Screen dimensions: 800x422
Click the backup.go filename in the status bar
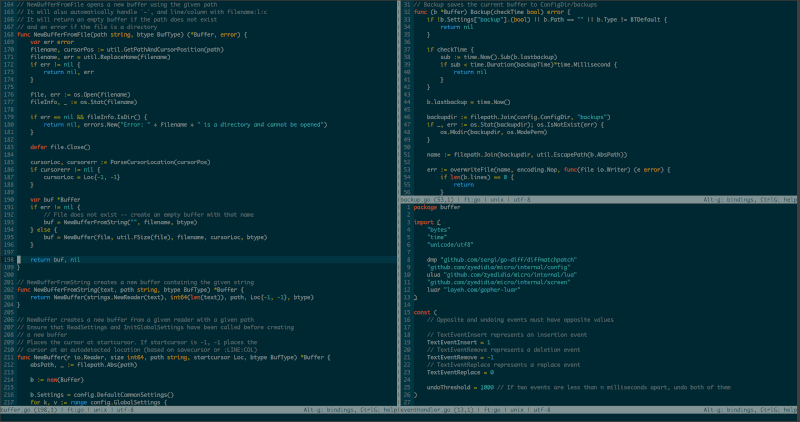pyautogui.click(x=415, y=200)
